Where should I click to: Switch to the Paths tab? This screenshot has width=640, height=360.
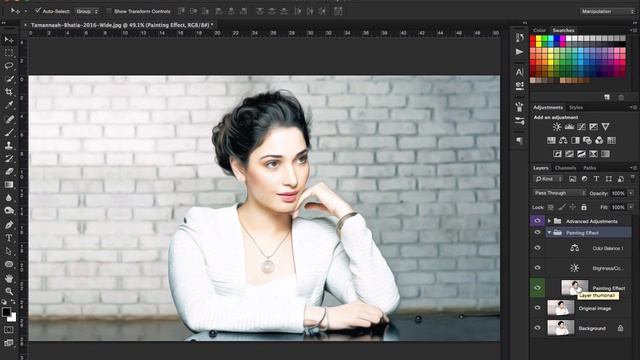(589, 168)
